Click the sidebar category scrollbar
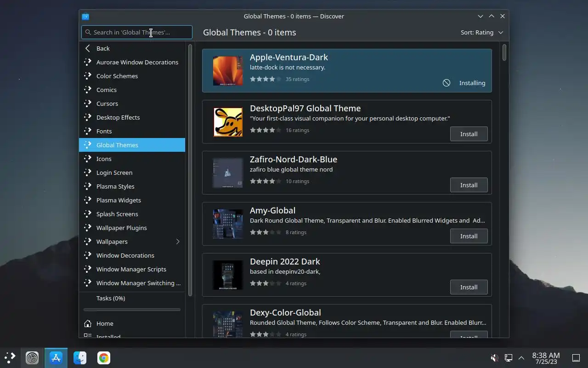588x368 pixels. click(190, 170)
